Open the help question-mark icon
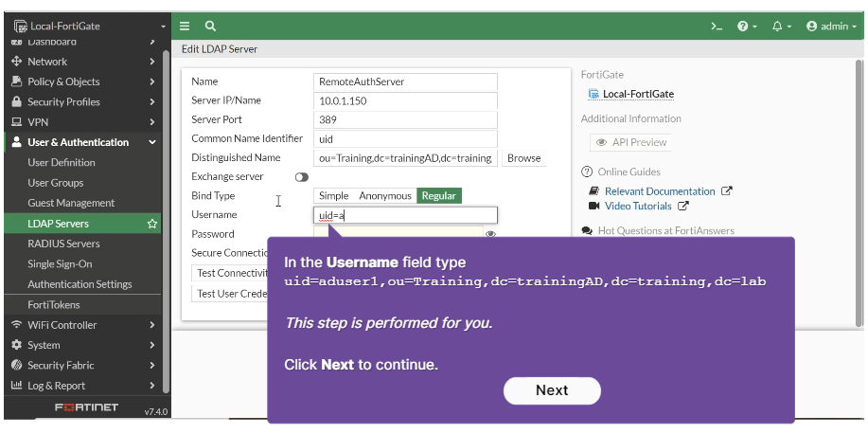The image size is (868, 434). coord(743,26)
